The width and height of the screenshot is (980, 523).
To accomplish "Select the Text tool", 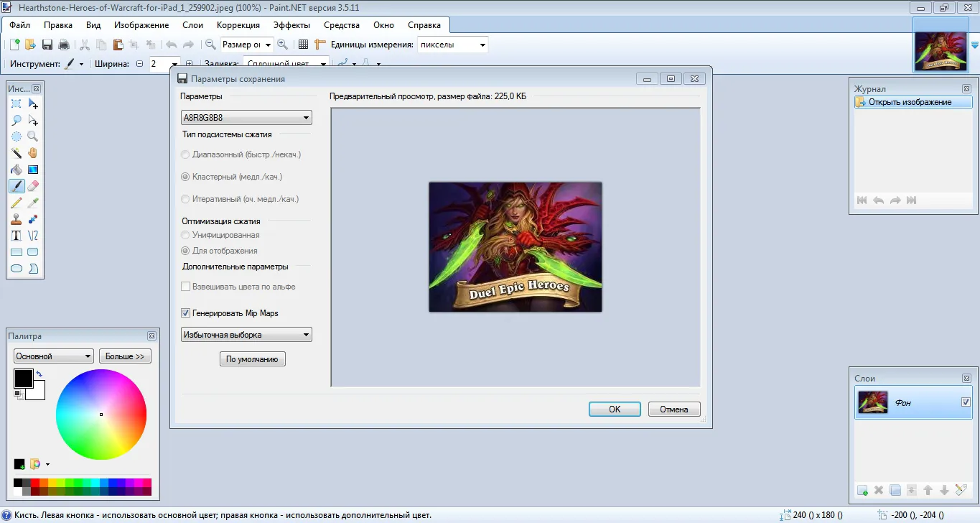I will (17, 236).
